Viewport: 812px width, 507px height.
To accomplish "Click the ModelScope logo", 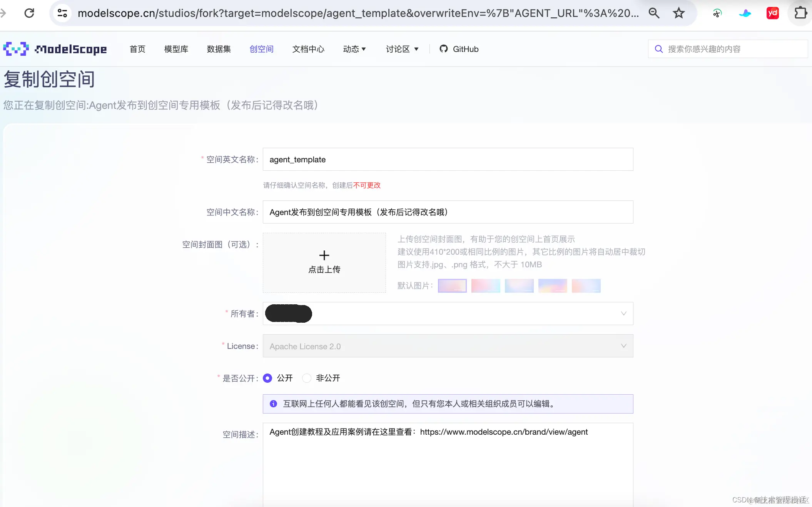I will pyautogui.click(x=55, y=49).
